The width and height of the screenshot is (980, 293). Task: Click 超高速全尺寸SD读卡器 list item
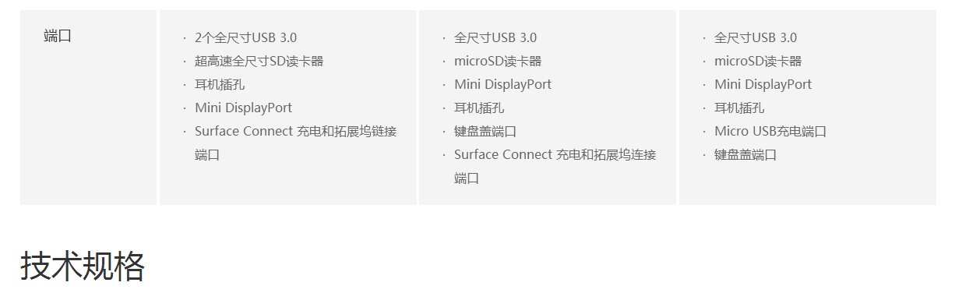(259, 61)
